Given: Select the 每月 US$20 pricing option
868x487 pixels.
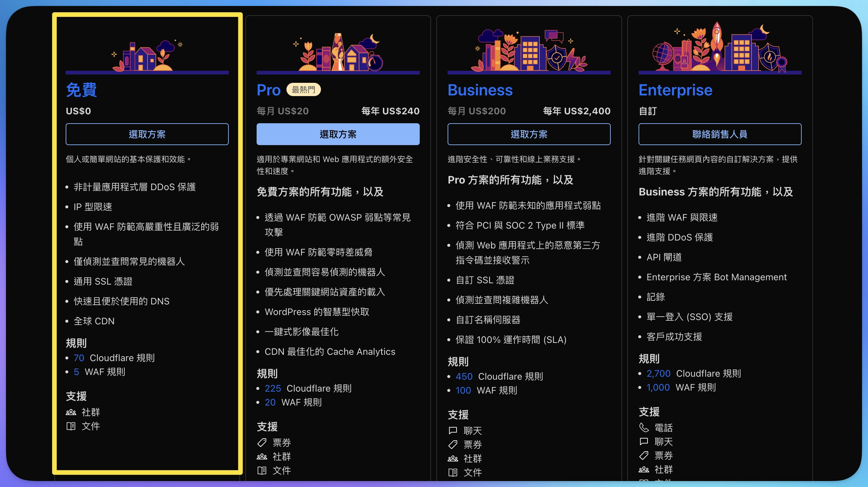Looking at the screenshot, I should pos(282,111).
